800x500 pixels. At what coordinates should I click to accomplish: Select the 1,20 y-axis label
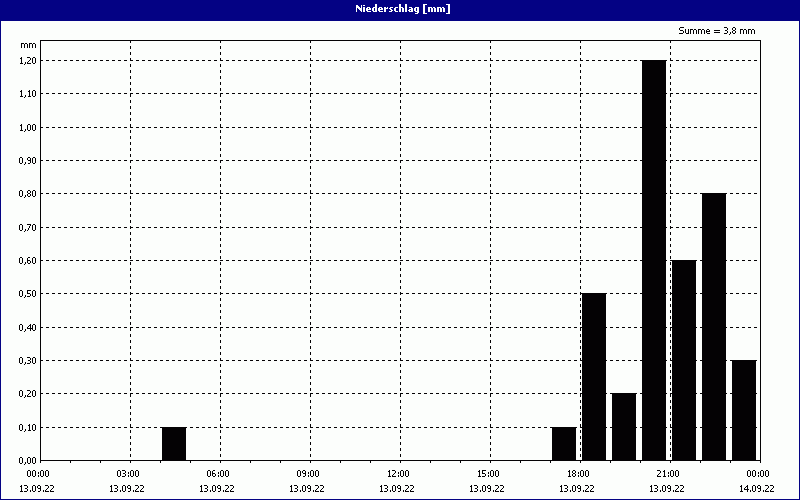click(26, 60)
